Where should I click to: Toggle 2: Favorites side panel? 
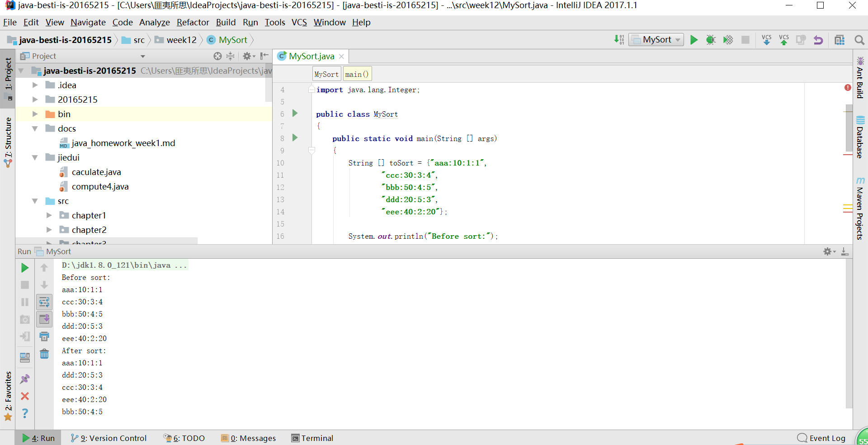8,396
